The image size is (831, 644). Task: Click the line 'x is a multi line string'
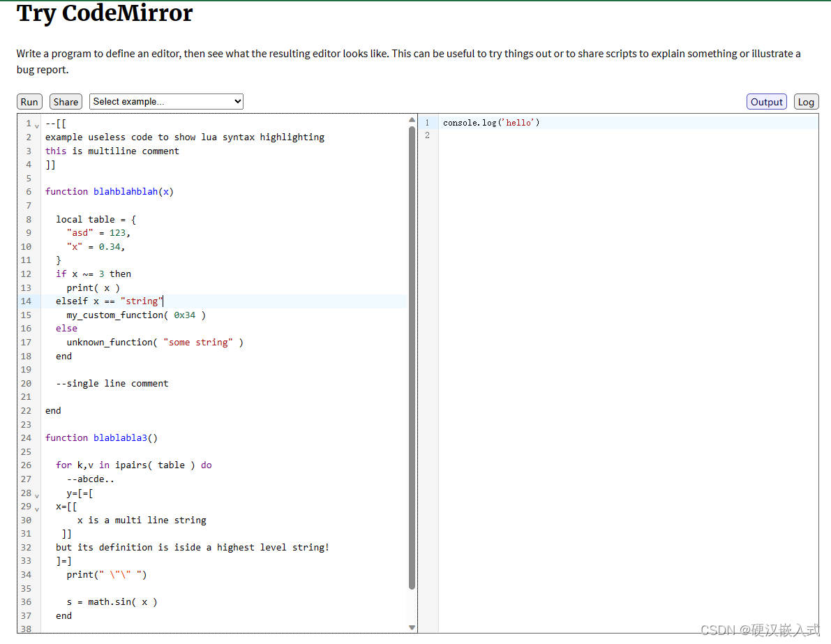click(142, 520)
